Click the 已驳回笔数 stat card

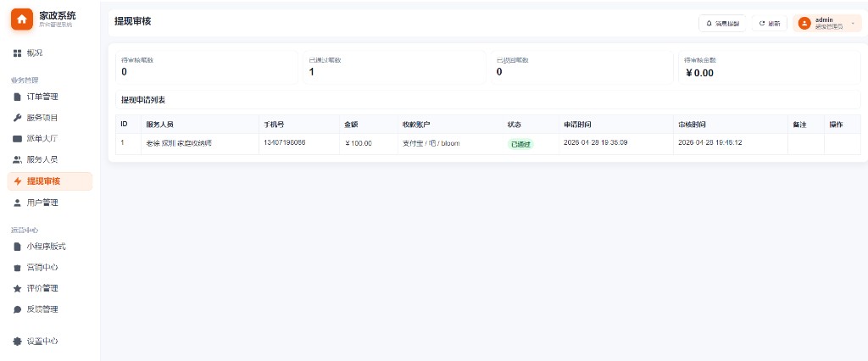coord(581,68)
